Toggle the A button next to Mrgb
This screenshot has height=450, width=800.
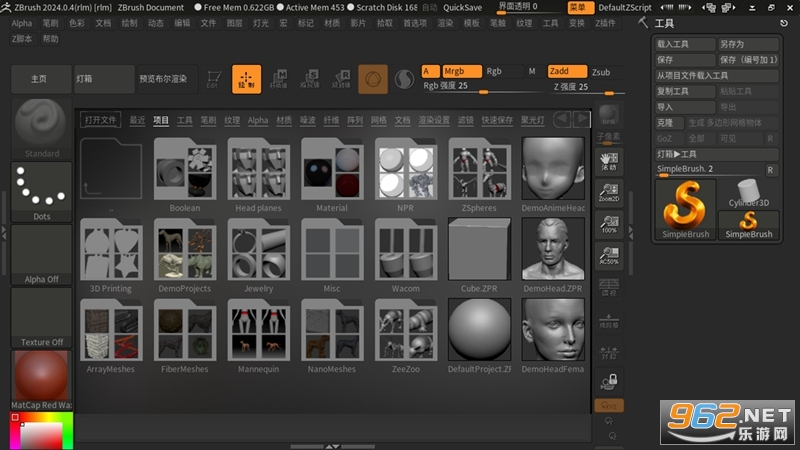point(430,71)
